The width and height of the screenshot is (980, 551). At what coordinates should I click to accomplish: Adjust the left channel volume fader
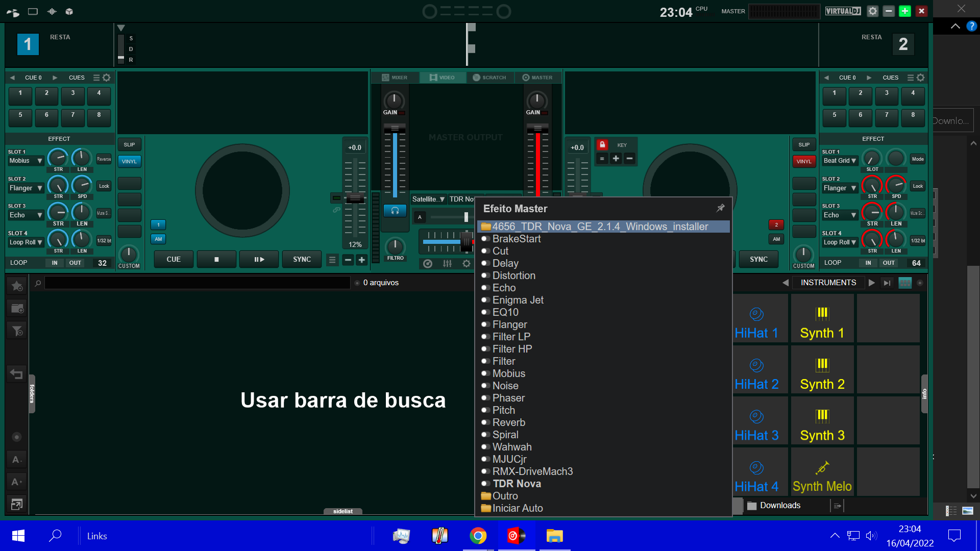coord(395,128)
